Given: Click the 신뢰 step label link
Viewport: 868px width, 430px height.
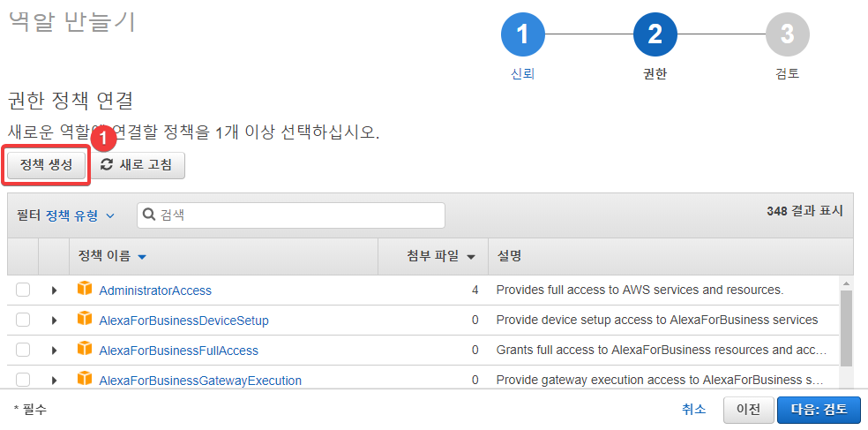Looking at the screenshot, I should [x=522, y=74].
